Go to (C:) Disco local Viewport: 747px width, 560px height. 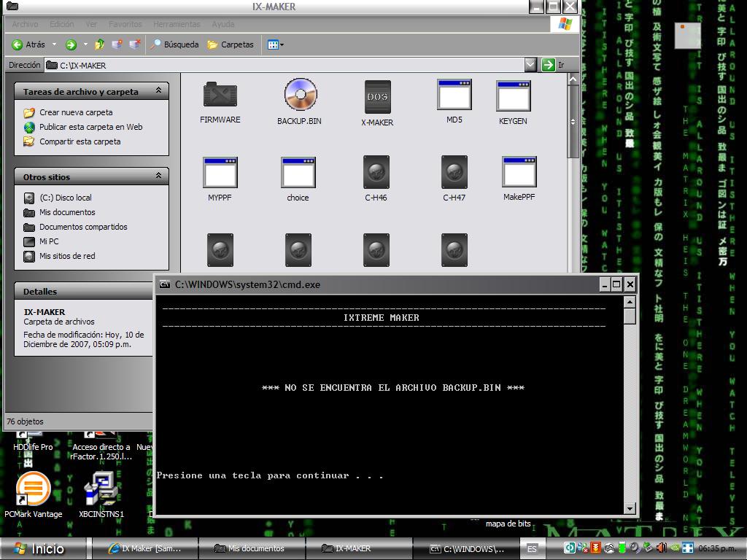pos(66,198)
